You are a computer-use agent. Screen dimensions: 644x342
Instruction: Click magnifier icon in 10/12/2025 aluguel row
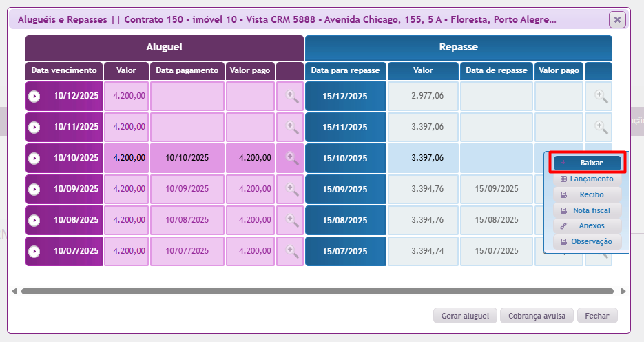pyautogui.click(x=292, y=97)
